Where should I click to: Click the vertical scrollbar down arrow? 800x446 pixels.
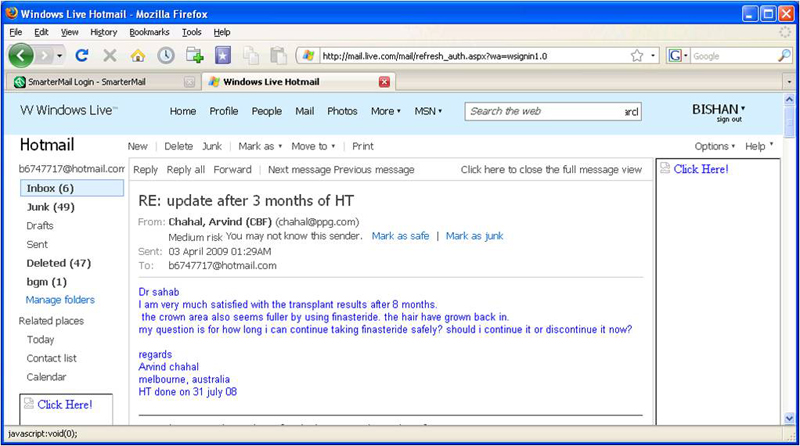click(791, 420)
